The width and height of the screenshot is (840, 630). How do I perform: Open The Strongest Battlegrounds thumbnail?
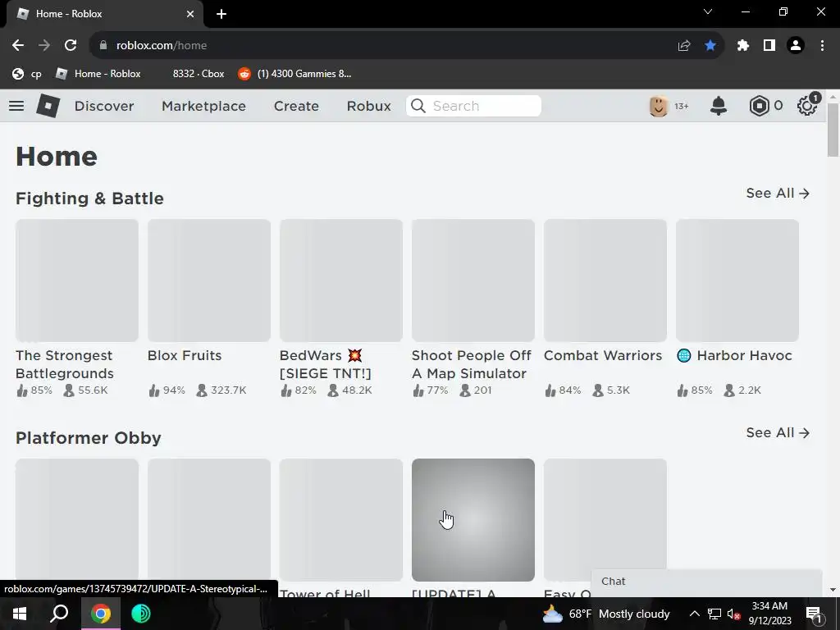point(77,281)
